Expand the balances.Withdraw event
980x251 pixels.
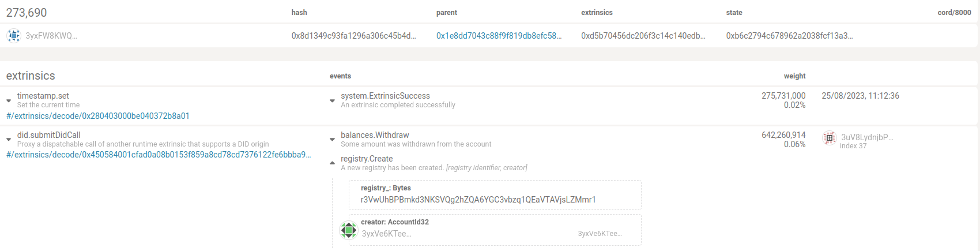(332, 140)
